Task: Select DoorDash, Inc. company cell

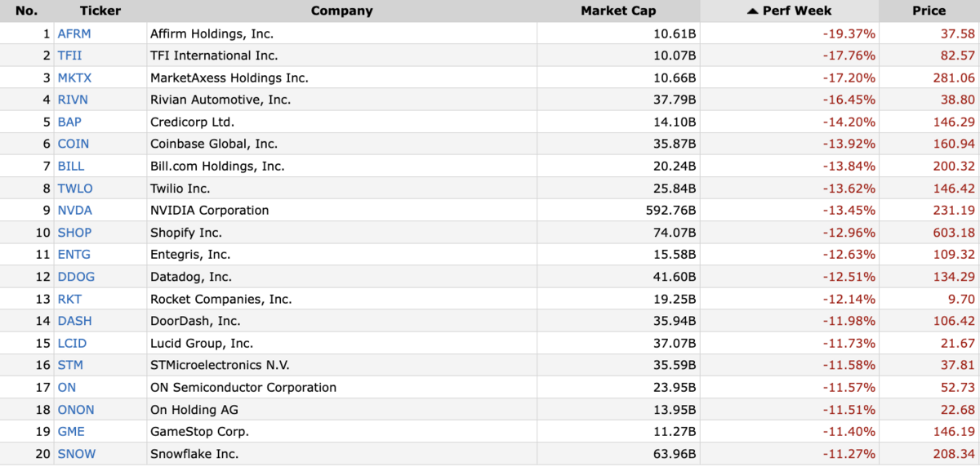Action: [x=341, y=321]
